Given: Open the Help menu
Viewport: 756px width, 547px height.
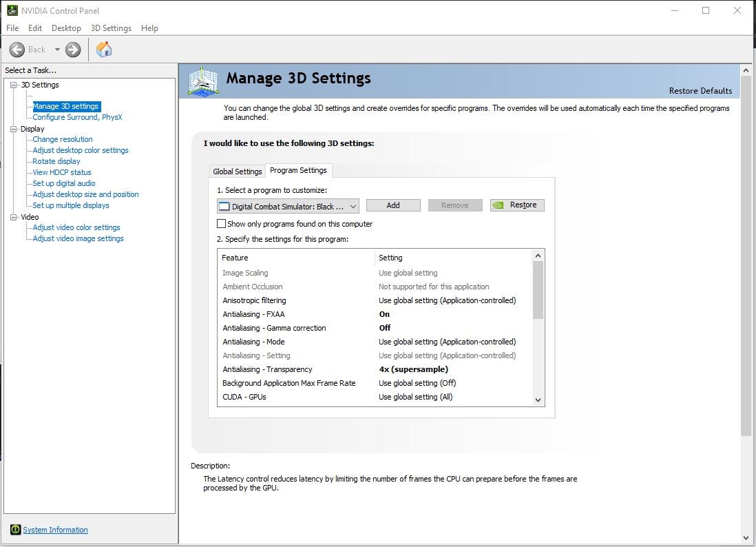Looking at the screenshot, I should (149, 28).
